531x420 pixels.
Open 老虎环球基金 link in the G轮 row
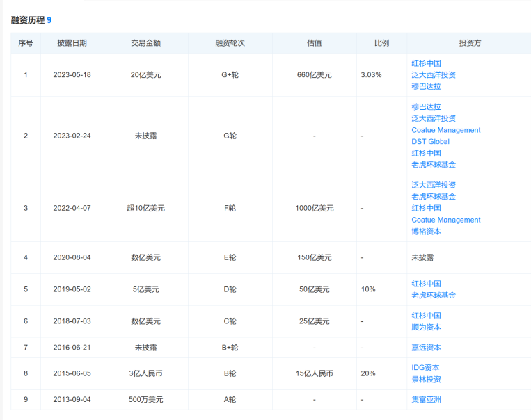[434, 165]
